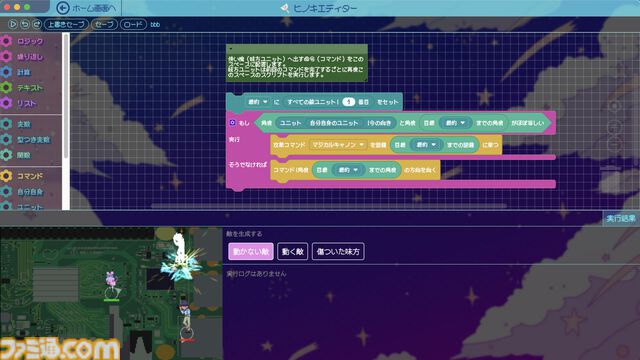The image size is (640, 360).
Task: Zoom out the workspace with minus icon
Action: pos(614,144)
